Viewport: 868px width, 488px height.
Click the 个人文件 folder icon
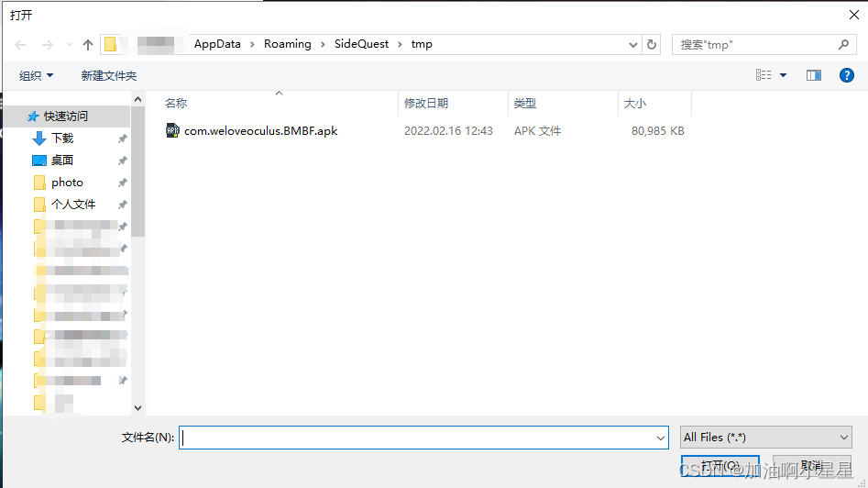(x=39, y=205)
